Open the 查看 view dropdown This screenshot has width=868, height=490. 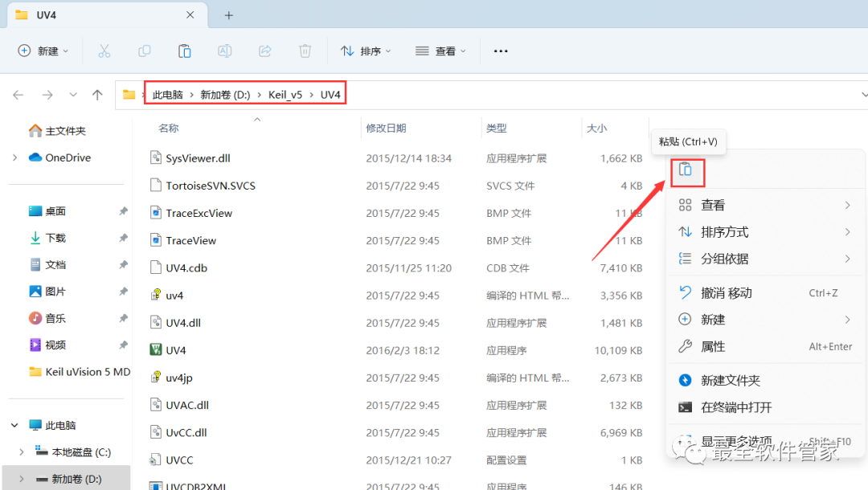[x=440, y=51]
